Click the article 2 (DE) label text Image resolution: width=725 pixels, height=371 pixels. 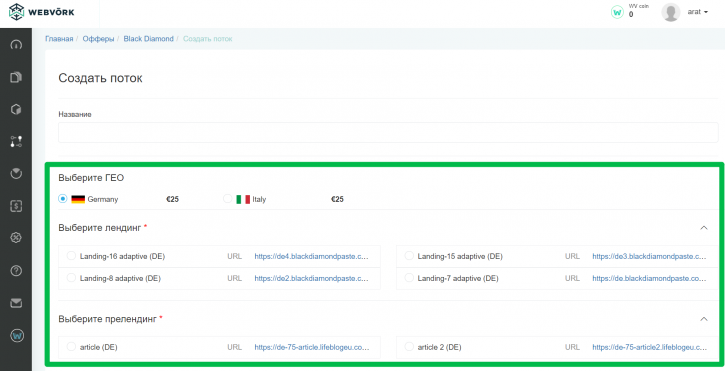coord(439,347)
